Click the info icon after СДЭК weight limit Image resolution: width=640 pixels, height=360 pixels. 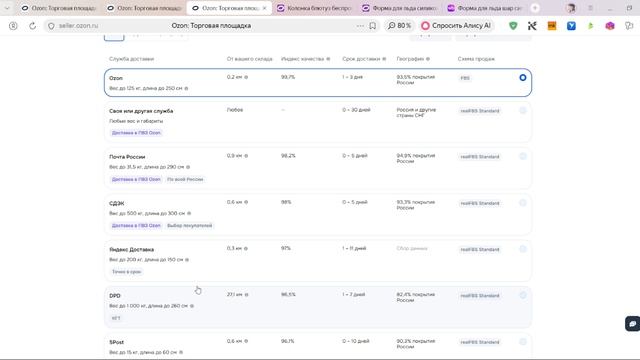click(x=189, y=213)
